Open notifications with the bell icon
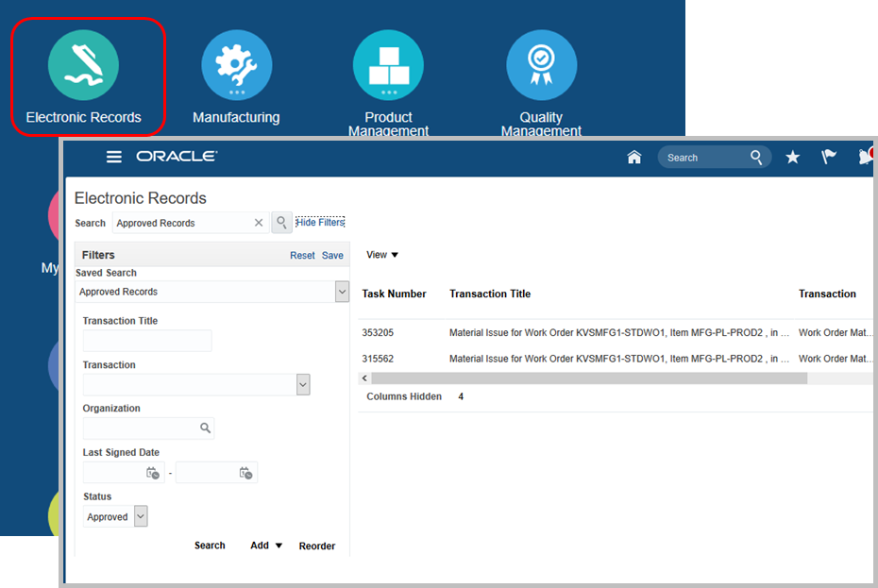 (864, 157)
